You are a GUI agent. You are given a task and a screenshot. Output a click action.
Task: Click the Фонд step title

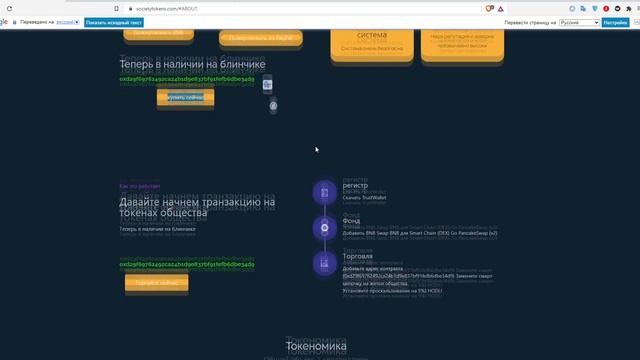[351, 221]
